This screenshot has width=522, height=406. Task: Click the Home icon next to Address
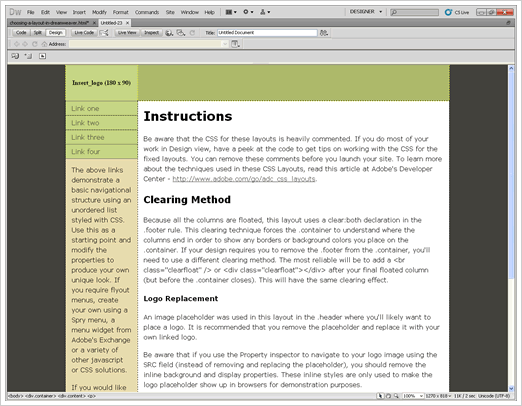pos(44,44)
